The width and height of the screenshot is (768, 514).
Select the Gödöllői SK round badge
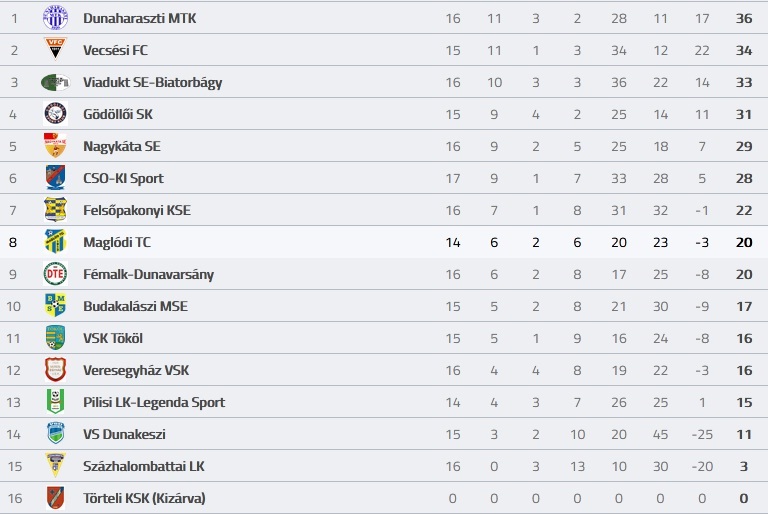tap(55, 114)
